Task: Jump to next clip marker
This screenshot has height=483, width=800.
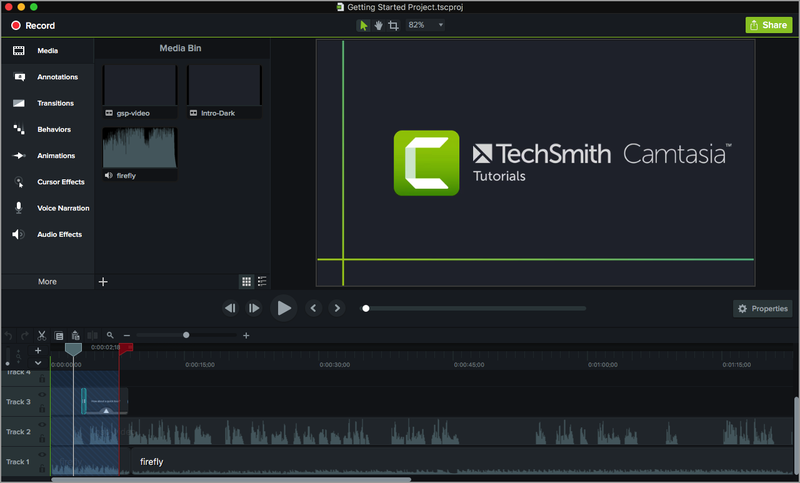Action: 337,308
